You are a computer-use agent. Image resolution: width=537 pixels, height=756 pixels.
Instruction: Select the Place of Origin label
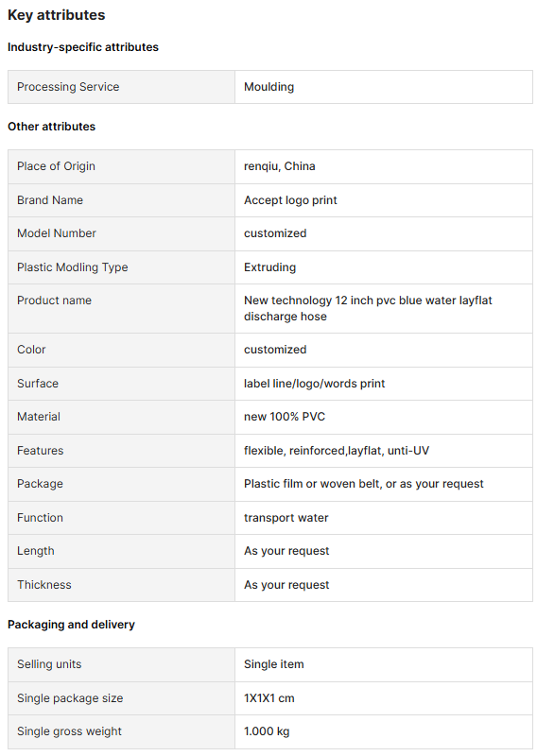click(56, 166)
